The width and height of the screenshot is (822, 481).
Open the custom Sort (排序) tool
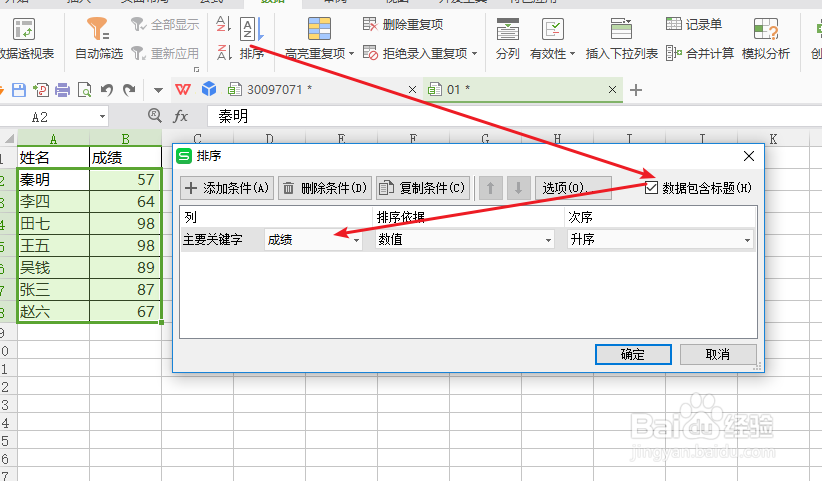[x=252, y=39]
